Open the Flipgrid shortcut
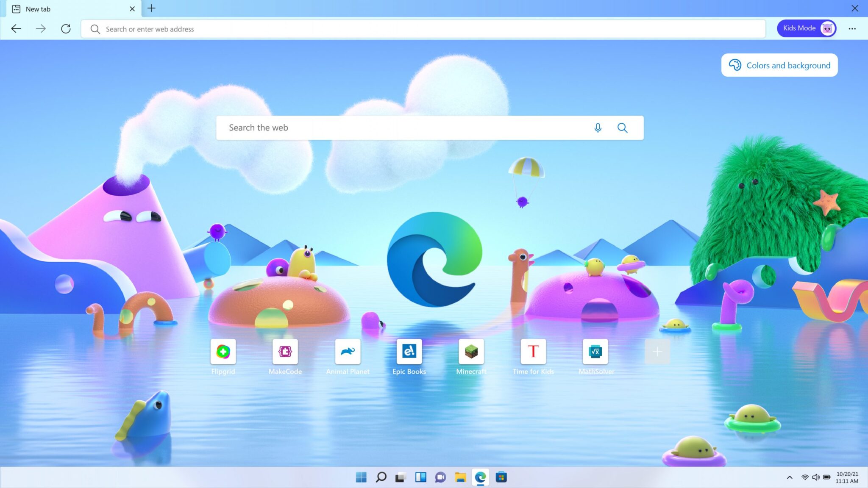Screen dimensions: 868x488 [x=223, y=352]
